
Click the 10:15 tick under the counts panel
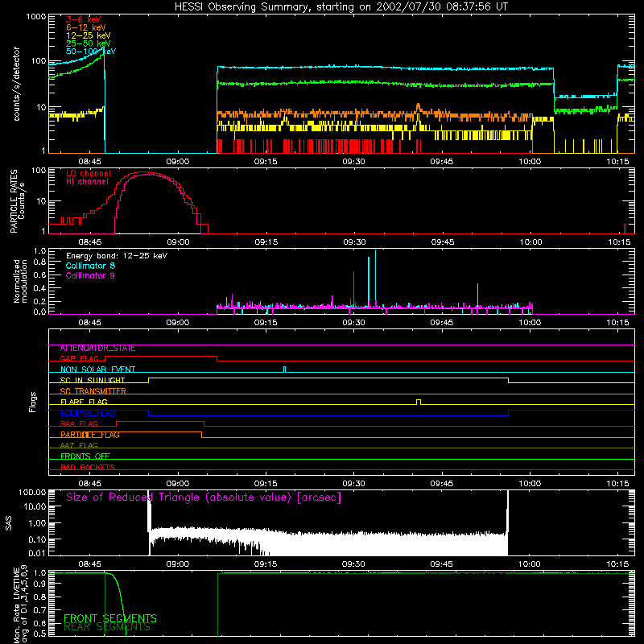617,162
